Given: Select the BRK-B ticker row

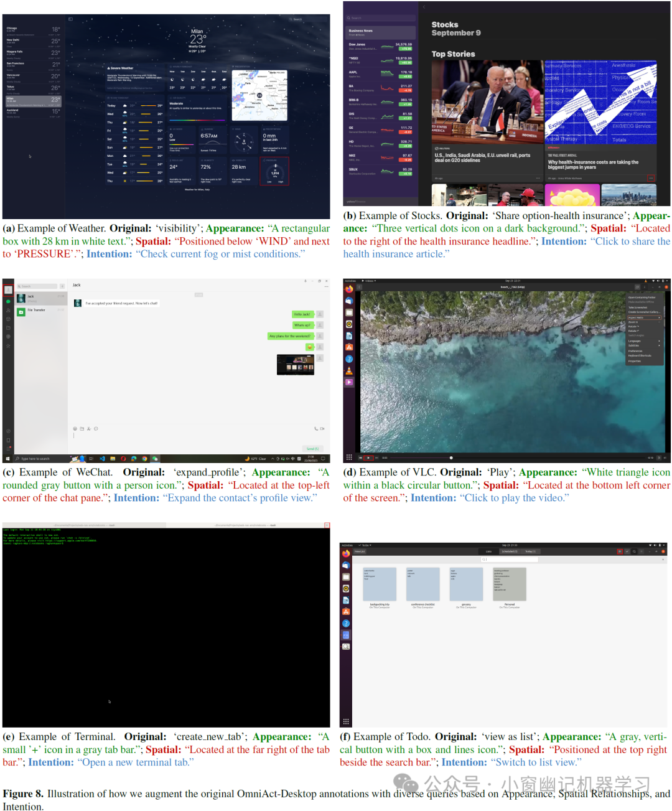Looking at the screenshot, I should [x=380, y=101].
